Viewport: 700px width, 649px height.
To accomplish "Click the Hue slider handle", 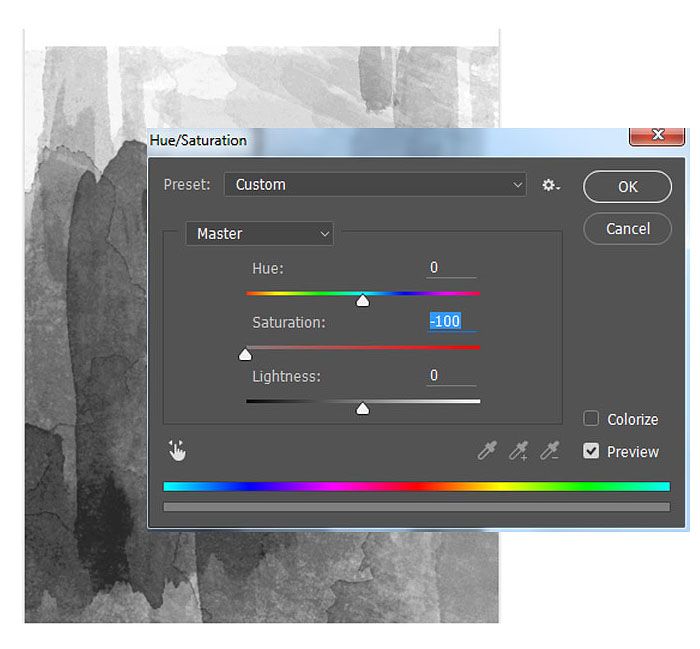I will coord(363,300).
